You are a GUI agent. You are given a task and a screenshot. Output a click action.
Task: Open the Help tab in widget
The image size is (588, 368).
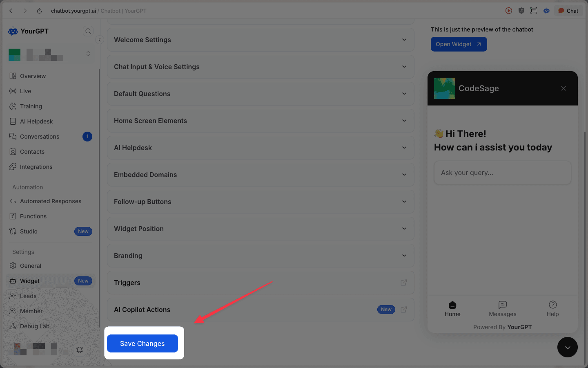click(x=552, y=309)
